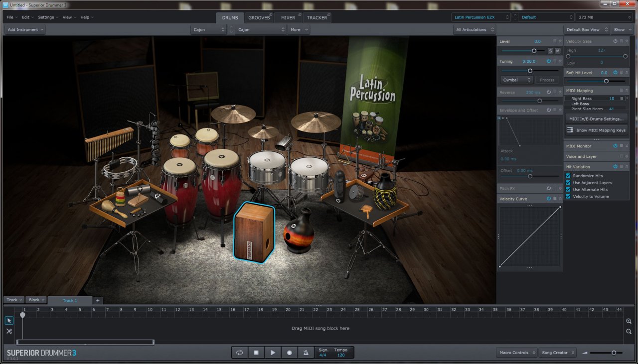Open the More dropdown

299,29
